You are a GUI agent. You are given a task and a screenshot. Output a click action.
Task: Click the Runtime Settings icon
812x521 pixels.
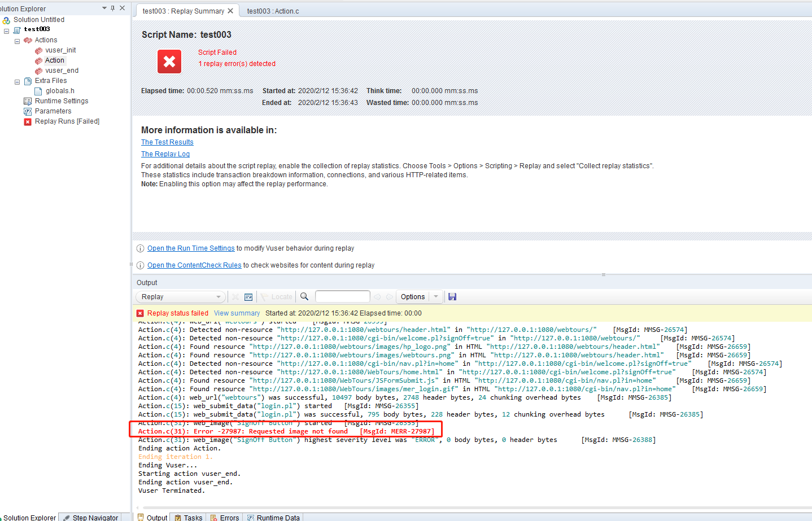[28, 101]
